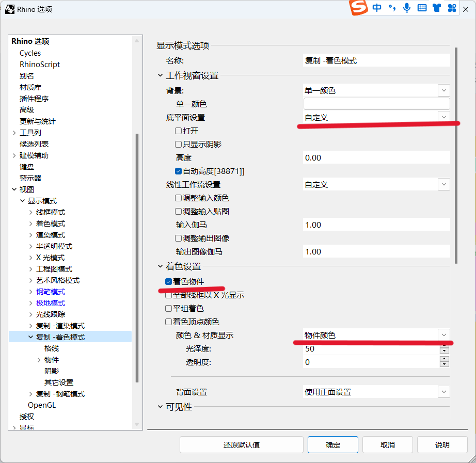Image resolution: width=476 pixels, height=463 pixels.
Task: Collapse the 着色设置 section
Action: (160, 266)
